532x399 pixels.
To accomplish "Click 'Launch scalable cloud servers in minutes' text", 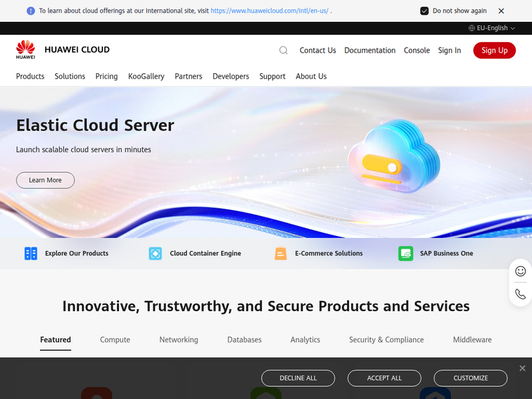I will [x=84, y=150].
